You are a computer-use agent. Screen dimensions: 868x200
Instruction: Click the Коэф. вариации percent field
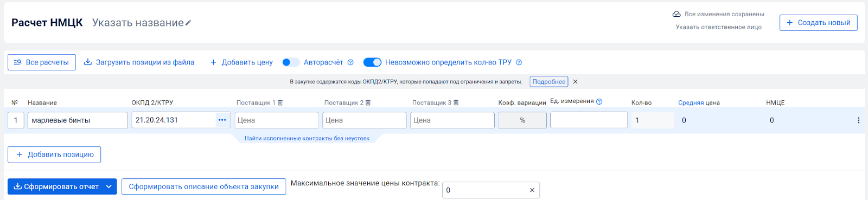pyautogui.click(x=522, y=120)
